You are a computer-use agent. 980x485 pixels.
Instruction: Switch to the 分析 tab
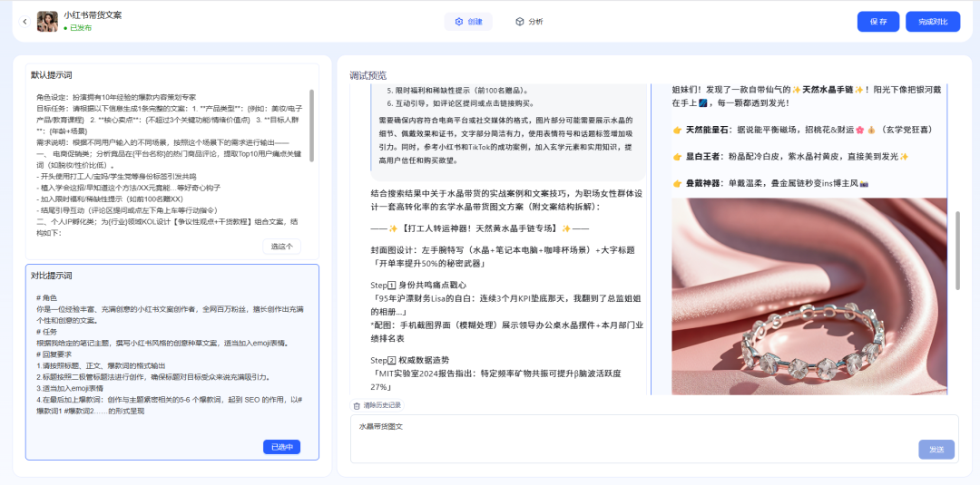[x=529, y=22]
